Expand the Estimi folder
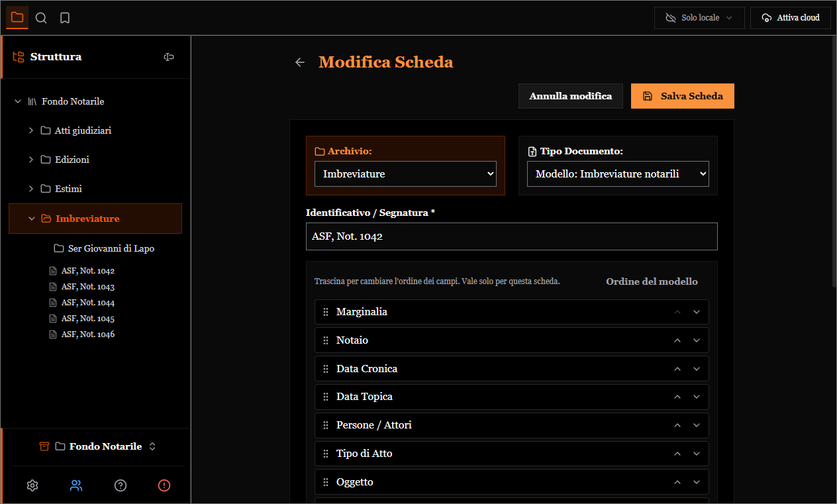Viewport: 837px width, 504px height. pos(31,189)
